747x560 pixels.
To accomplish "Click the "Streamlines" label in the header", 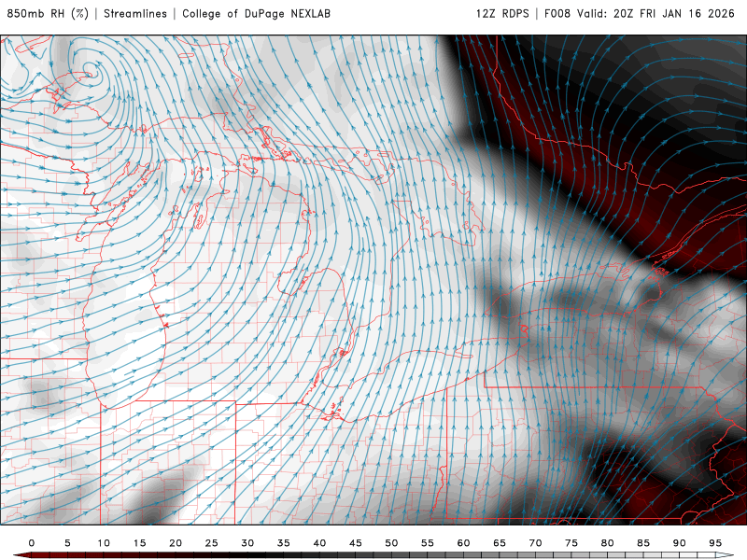I will 135,14.
